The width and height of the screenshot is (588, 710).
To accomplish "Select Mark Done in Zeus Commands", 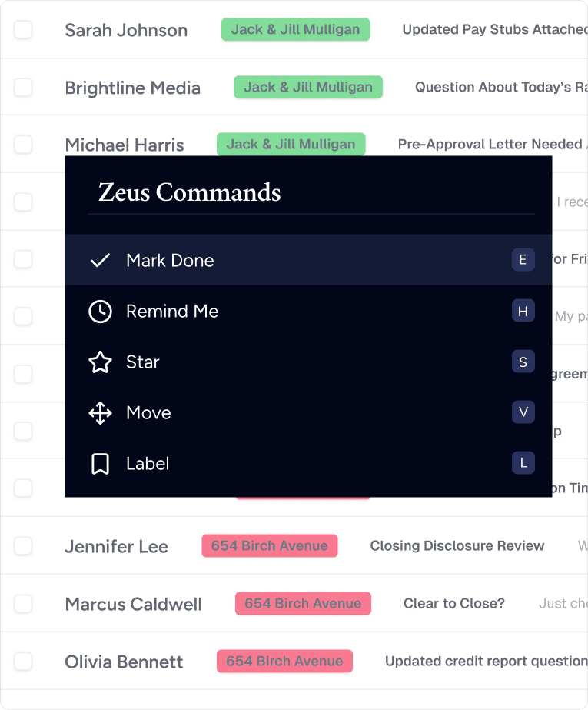I will [171, 260].
